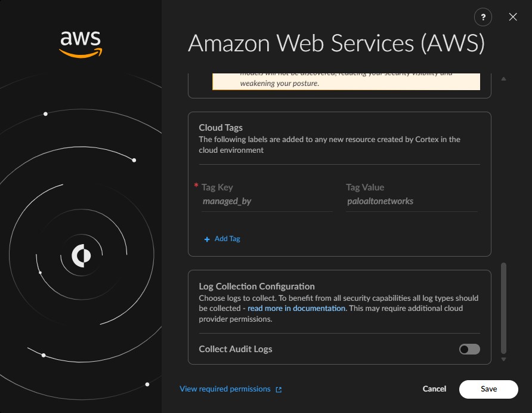Screen dimensions: 532x413
Task: Enable the Collect Audit Logs toggle
Action: pyautogui.click(x=469, y=349)
